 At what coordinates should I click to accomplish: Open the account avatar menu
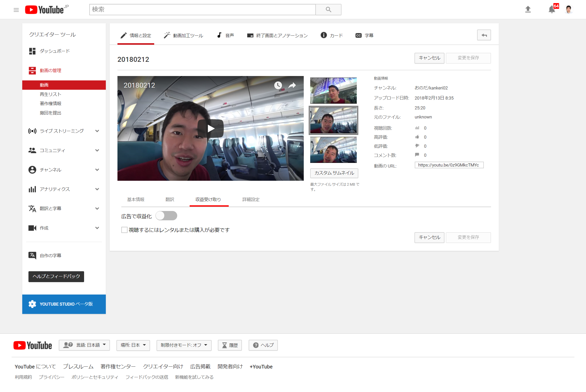(568, 10)
